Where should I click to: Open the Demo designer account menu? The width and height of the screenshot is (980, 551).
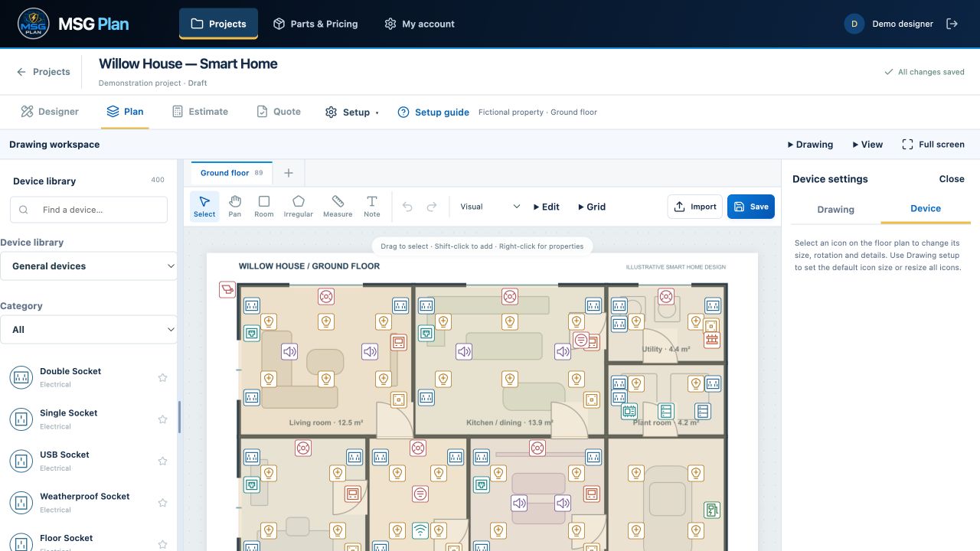pyautogui.click(x=889, y=24)
